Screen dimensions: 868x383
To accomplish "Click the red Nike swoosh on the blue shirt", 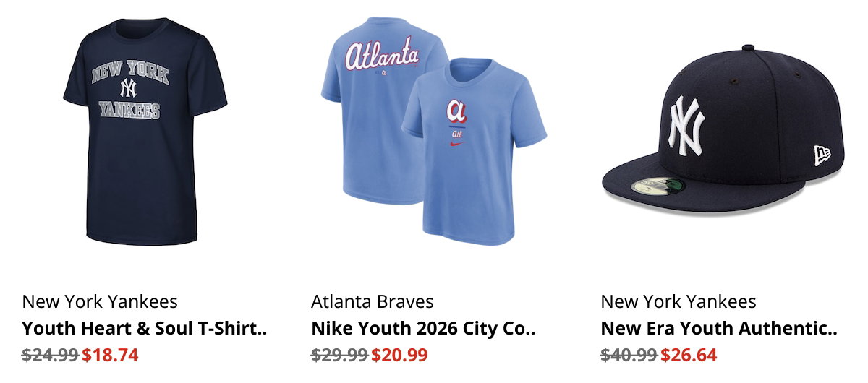I will pyautogui.click(x=456, y=145).
